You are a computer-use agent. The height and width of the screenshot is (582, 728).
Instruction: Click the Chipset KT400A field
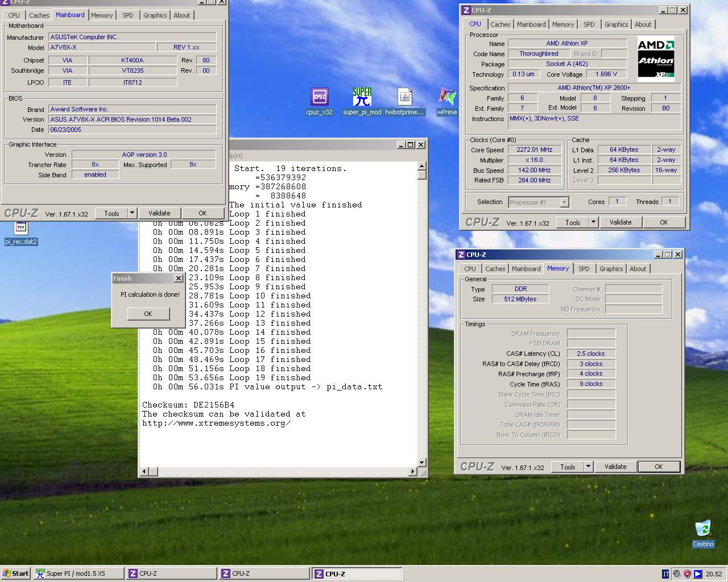coord(133,60)
